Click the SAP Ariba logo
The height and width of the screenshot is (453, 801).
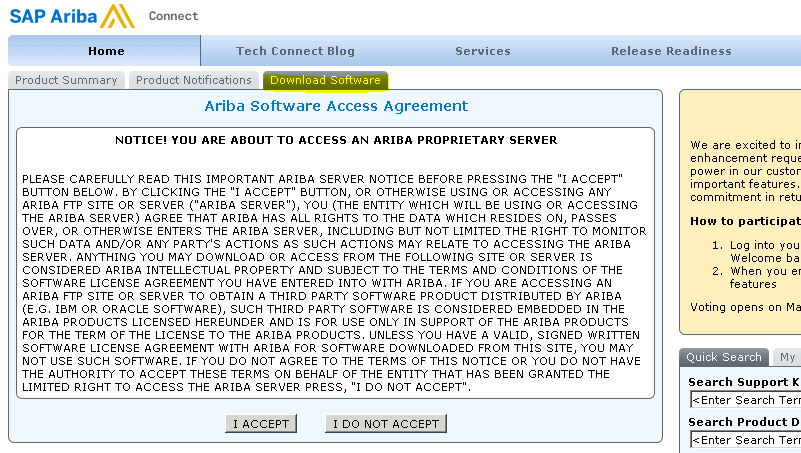click(x=72, y=16)
